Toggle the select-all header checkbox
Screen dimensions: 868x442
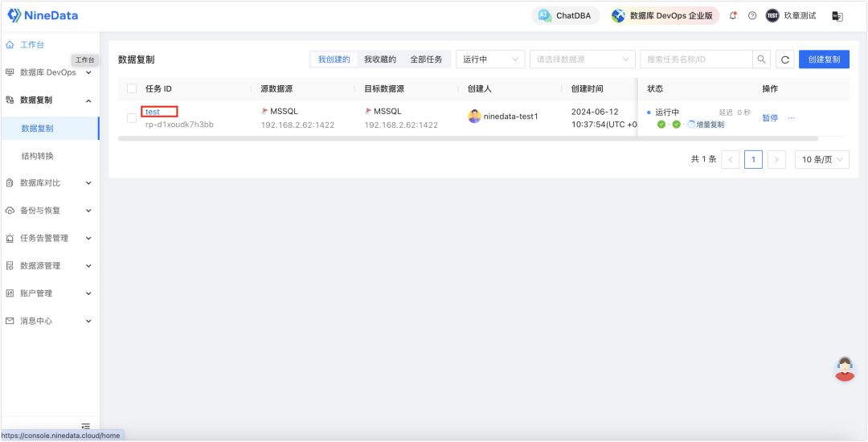132,88
